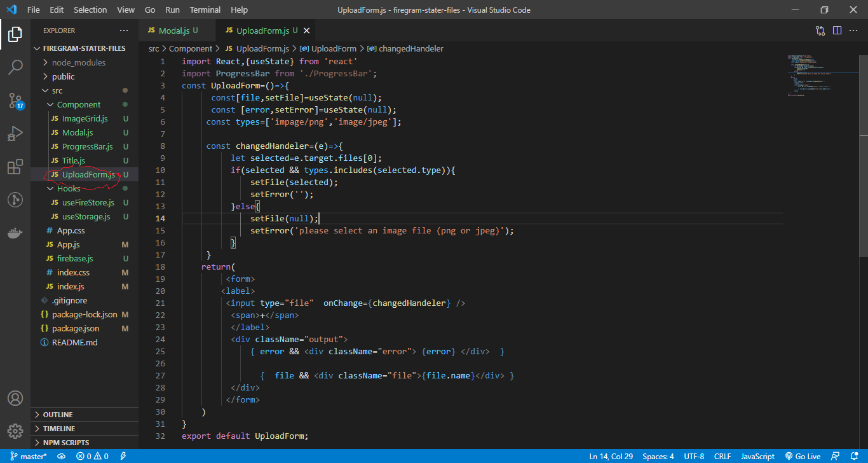Open the Run menu
The width and height of the screenshot is (868, 463).
pyautogui.click(x=172, y=10)
